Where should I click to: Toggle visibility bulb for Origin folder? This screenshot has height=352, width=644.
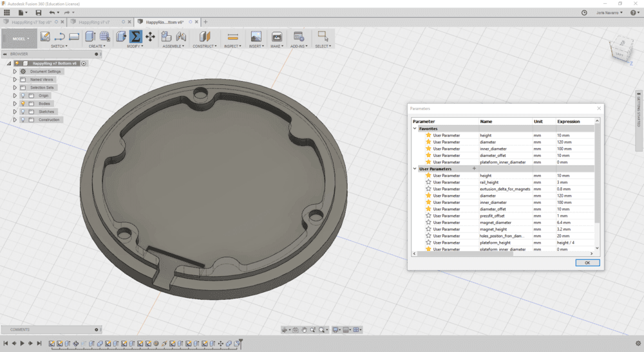(23, 96)
